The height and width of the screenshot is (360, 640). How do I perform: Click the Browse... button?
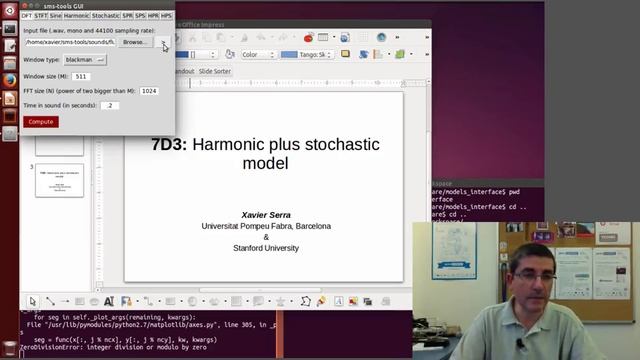[x=135, y=42]
